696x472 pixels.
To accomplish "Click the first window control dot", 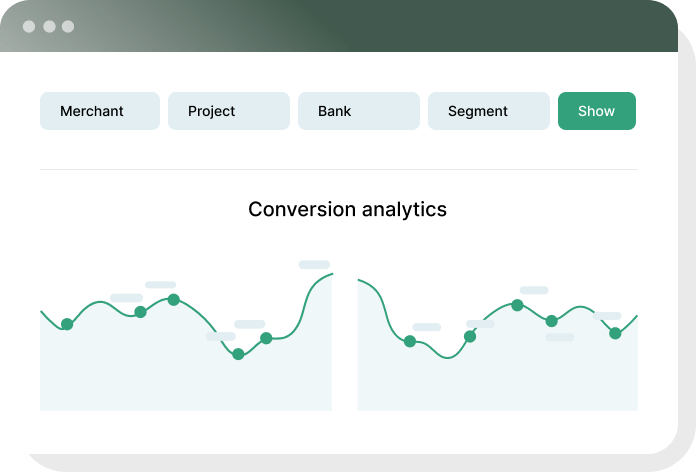I will pyautogui.click(x=28, y=26).
